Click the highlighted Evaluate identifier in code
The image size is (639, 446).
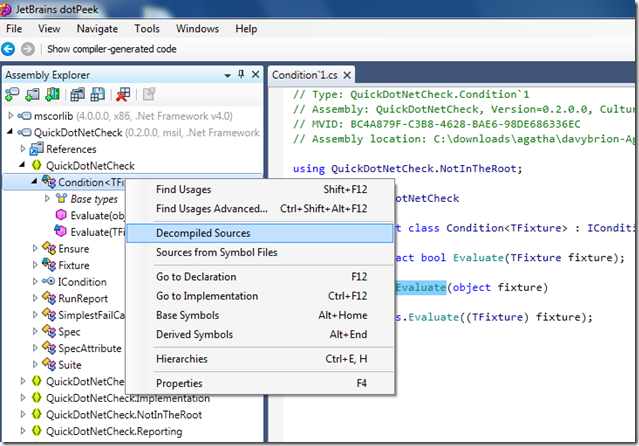point(421,287)
